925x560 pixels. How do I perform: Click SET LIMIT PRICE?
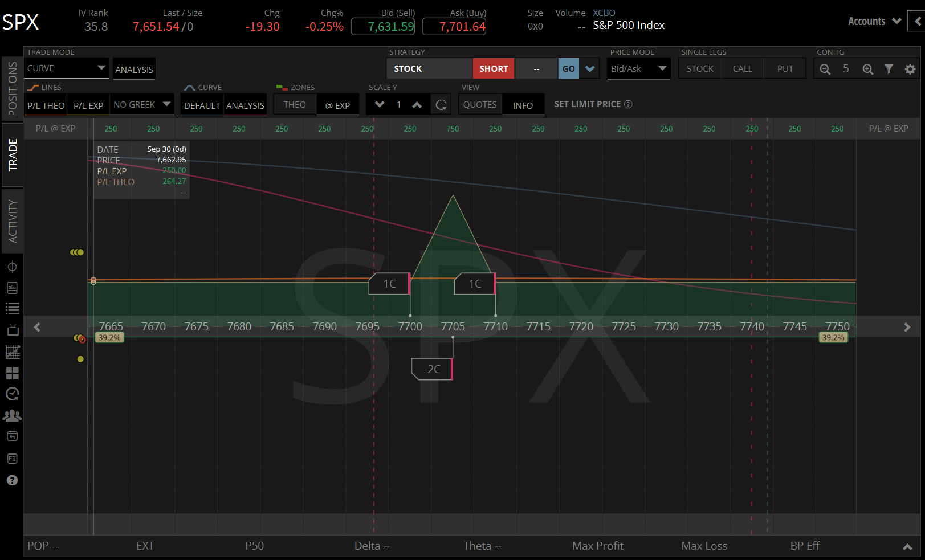587,104
